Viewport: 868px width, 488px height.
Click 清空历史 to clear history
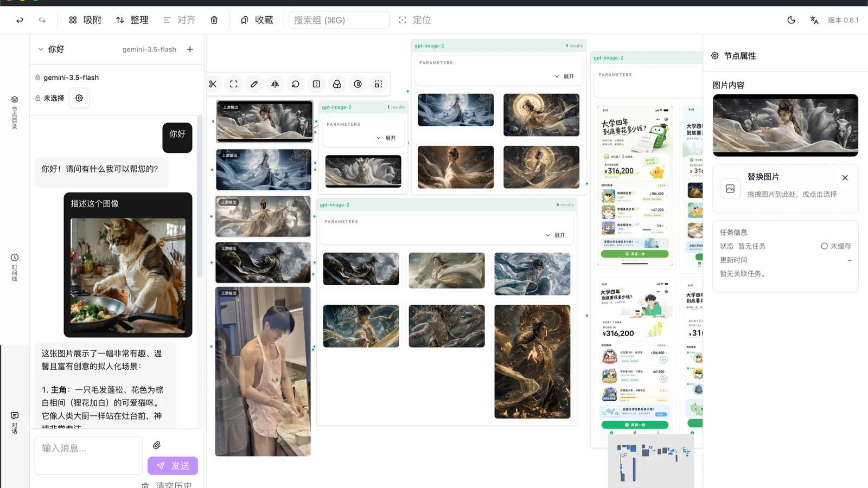[167, 485]
